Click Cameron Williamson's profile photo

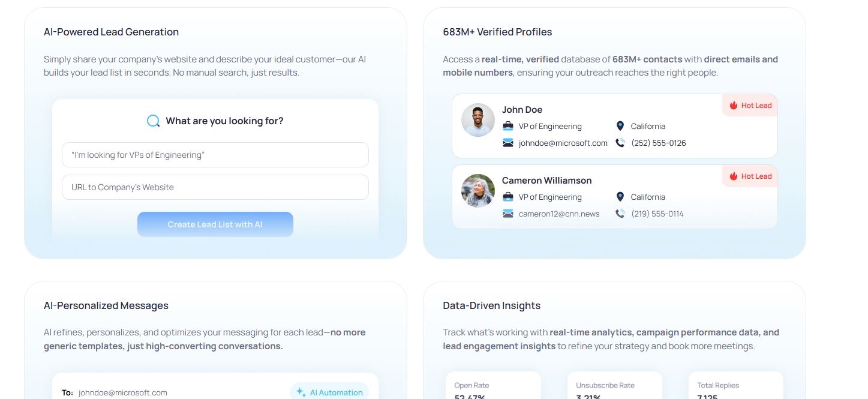477,191
